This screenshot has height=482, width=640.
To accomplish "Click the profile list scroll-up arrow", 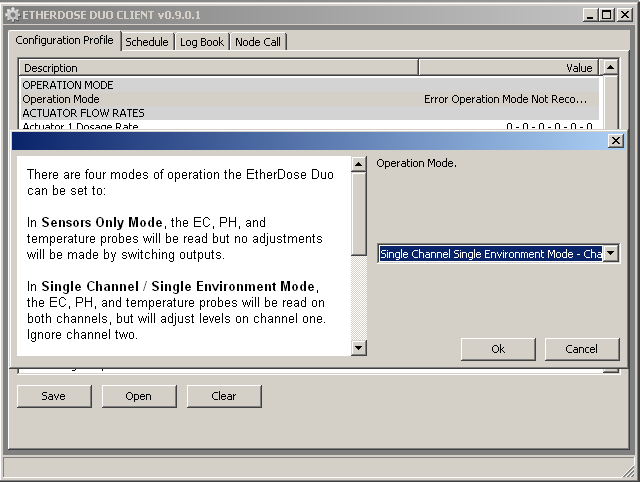I will (611, 67).
